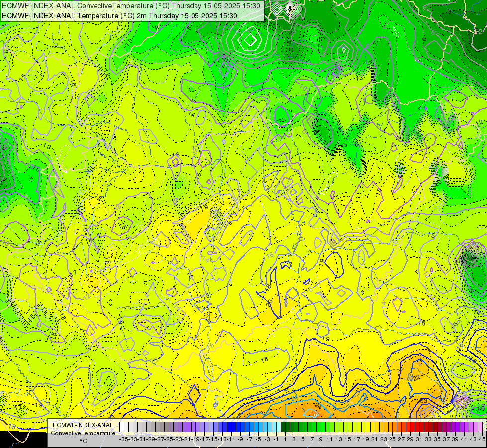Viewport: 487px width, 448px height.
Task: Click ECMWF-INDEX-ANAL label in the legend box
Action: point(83,425)
